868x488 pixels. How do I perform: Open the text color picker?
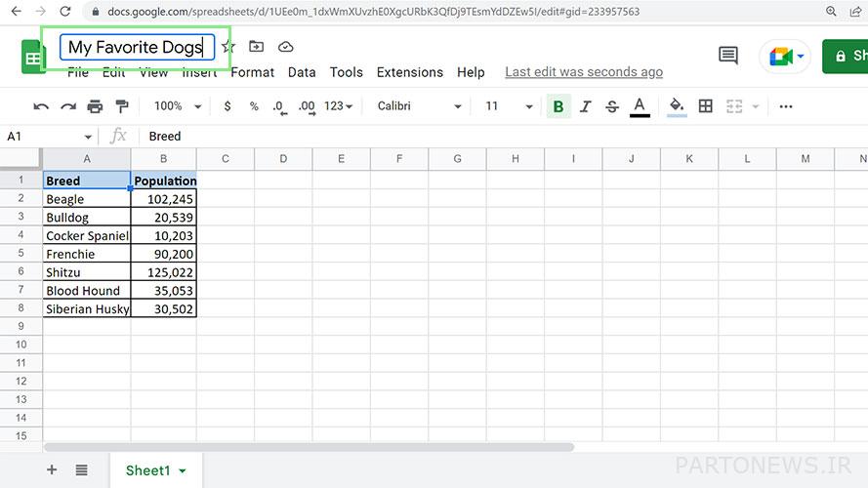pyautogui.click(x=640, y=106)
